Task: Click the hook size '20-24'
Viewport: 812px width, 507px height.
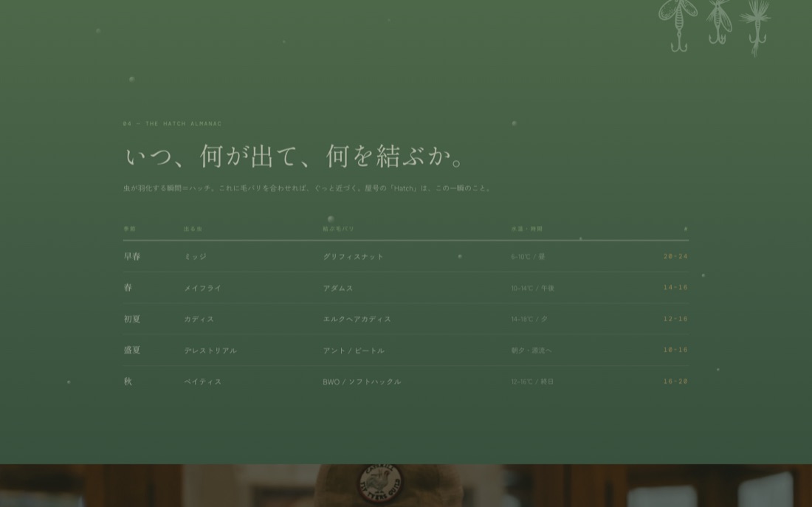Action: [675, 256]
